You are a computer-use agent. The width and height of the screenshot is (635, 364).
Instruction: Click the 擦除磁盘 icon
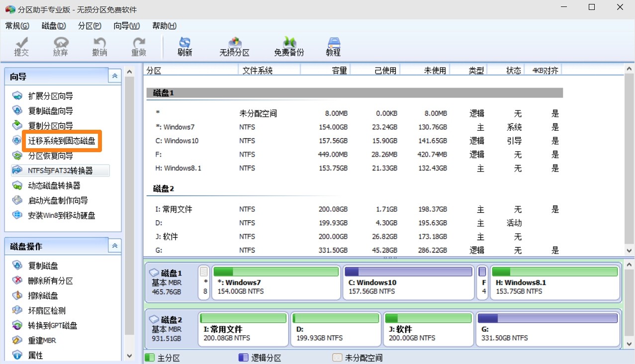pyautogui.click(x=17, y=295)
